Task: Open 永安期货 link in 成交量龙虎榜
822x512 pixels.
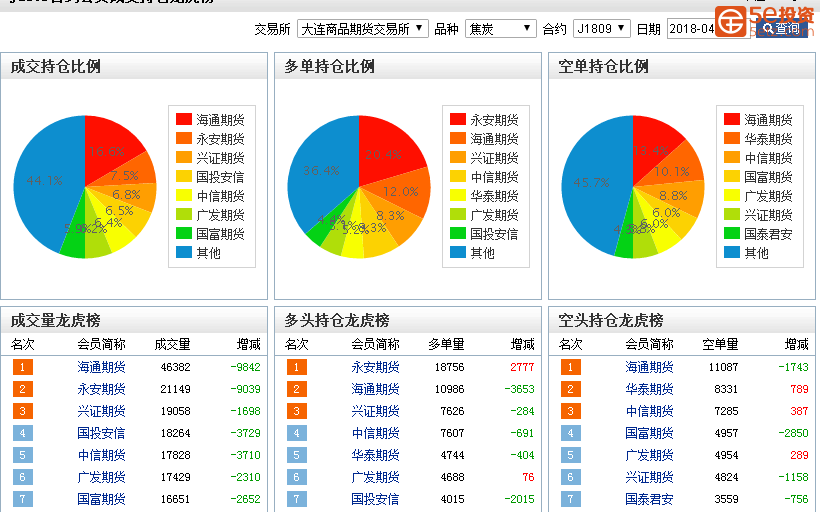Action: point(101,389)
